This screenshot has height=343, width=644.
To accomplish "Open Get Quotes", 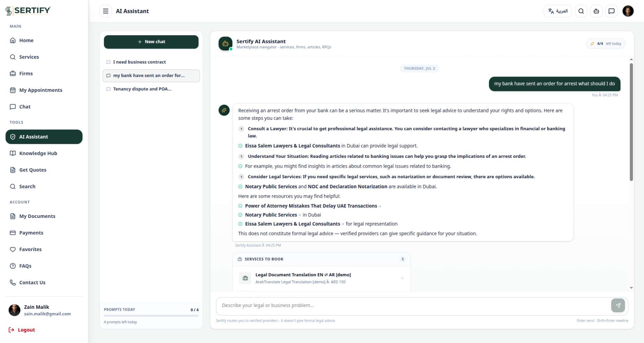I will 44,170.
